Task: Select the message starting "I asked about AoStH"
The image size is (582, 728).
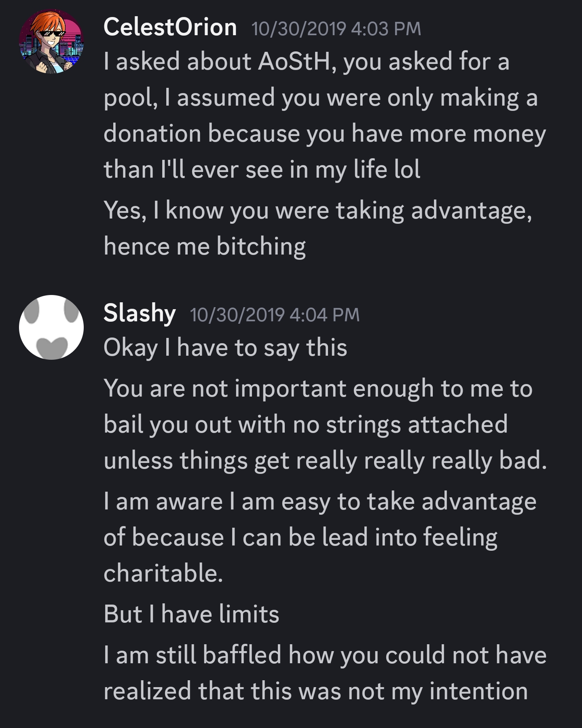Action: point(306,62)
